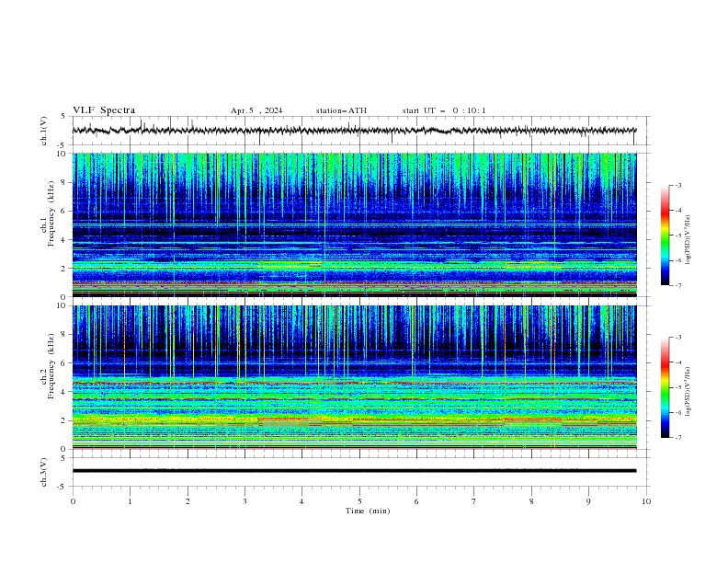728x563 pixels.
Task: Click the ch.1 spectrogram "8" kHz tick label
Action: tap(63, 182)
